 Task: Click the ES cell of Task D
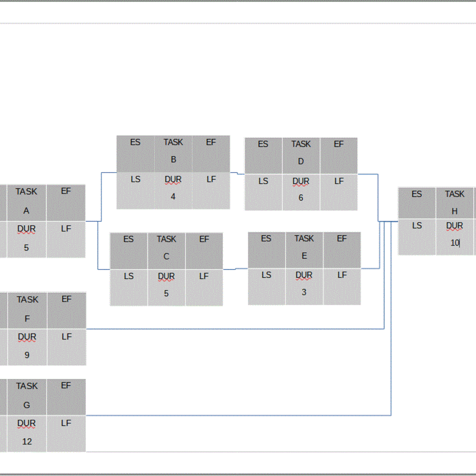coord(263,155)
